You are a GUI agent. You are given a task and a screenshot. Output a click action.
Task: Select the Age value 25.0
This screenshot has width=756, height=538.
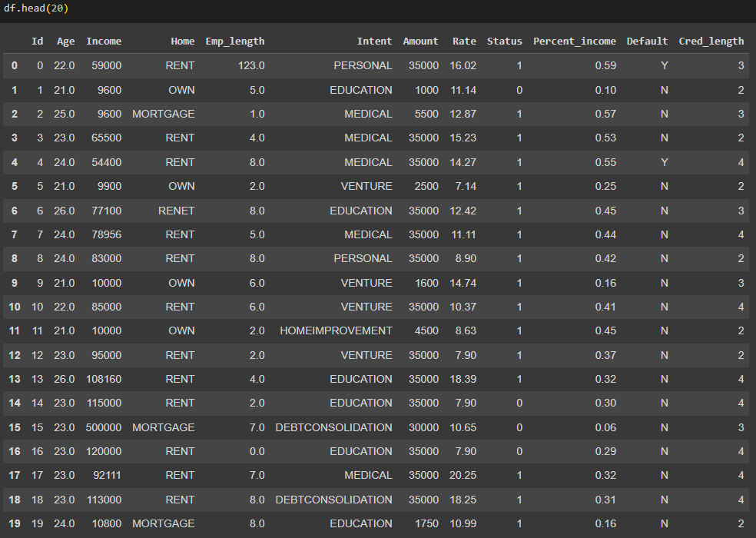pyautogui.click(x=64, y=114)
